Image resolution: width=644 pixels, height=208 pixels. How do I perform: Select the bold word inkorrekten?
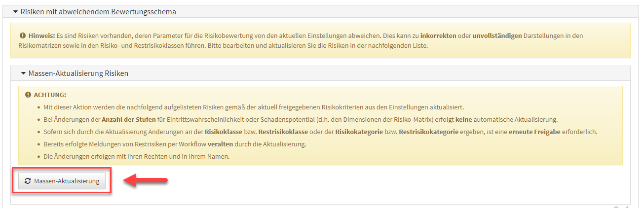click(438, 36)
